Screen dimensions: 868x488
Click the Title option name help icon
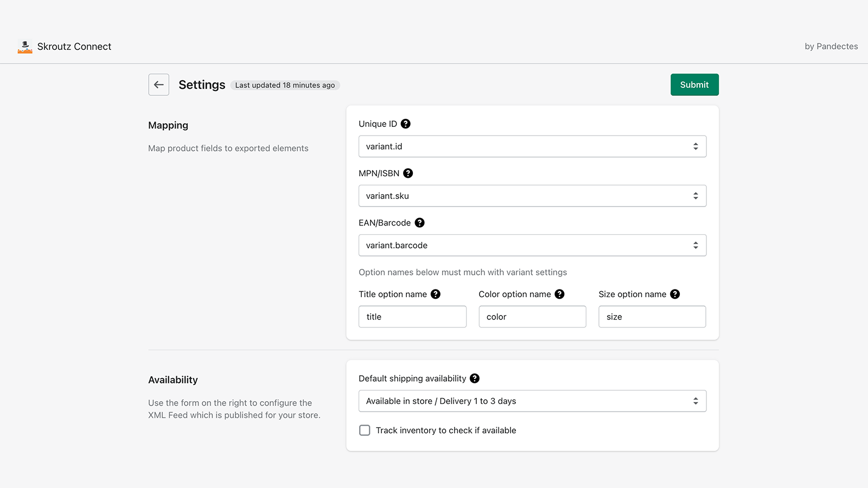(x=436, y=294)
